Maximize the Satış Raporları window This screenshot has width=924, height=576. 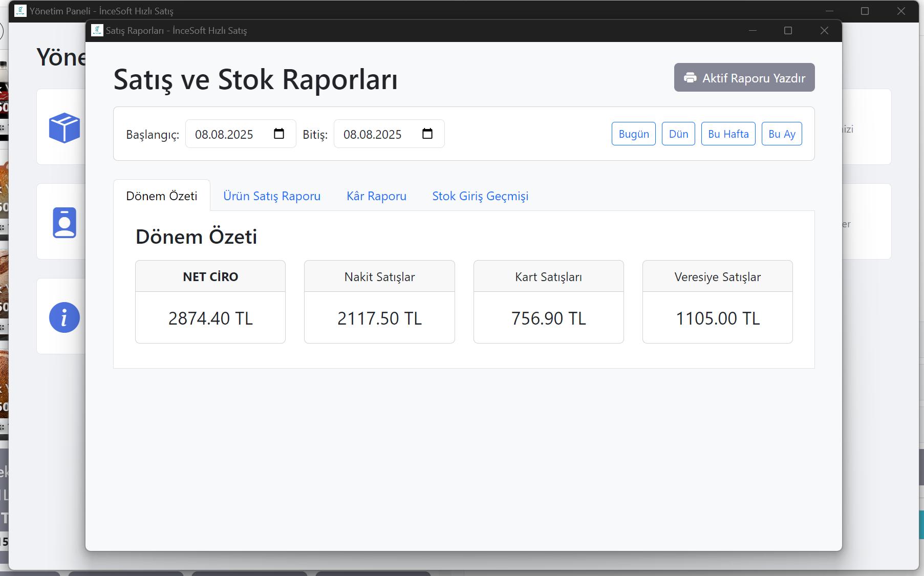click(x=788, y=31)
